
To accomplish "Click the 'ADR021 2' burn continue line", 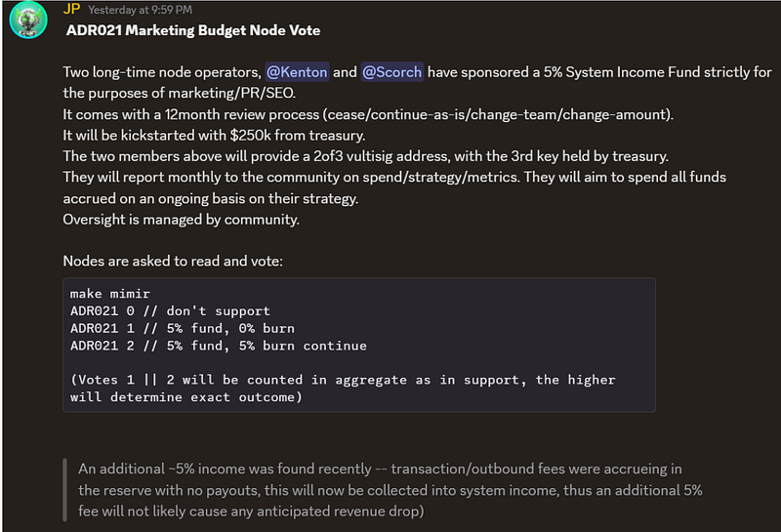I will pos(218,347).
